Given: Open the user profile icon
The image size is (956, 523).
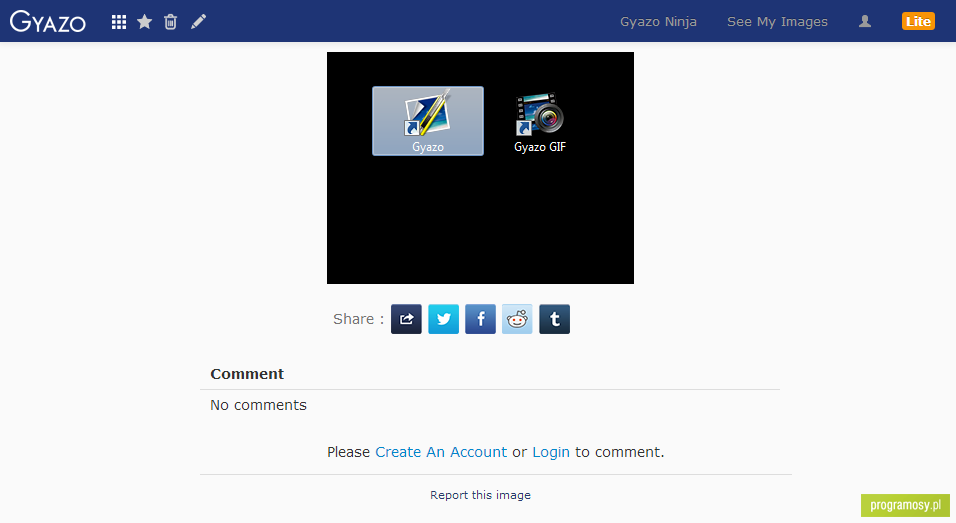Looking at the screenshot, I should tap(865, 21).
